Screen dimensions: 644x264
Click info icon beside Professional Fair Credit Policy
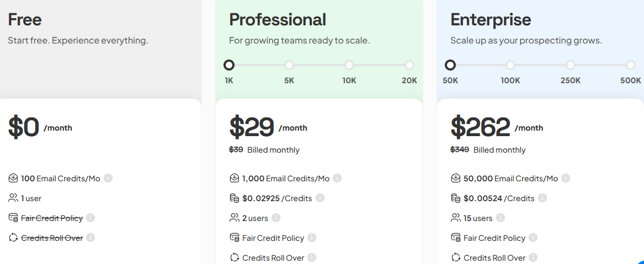point(312,238)
